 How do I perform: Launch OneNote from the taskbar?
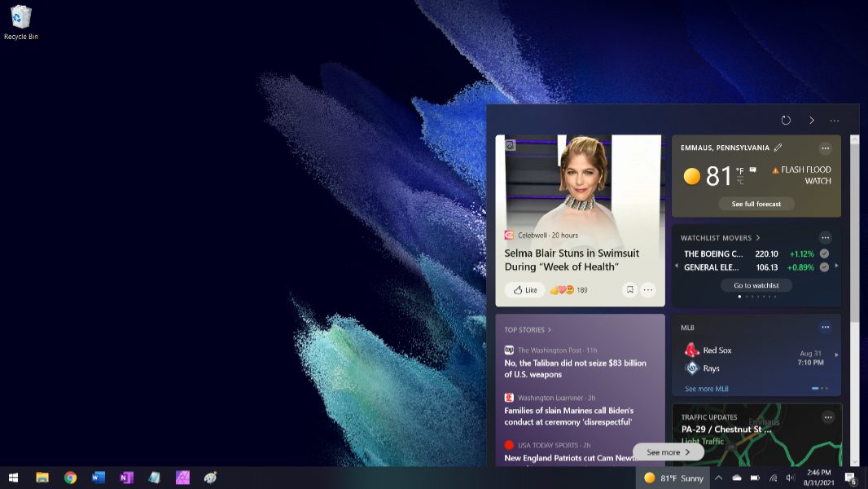click(x=125, y=478)
